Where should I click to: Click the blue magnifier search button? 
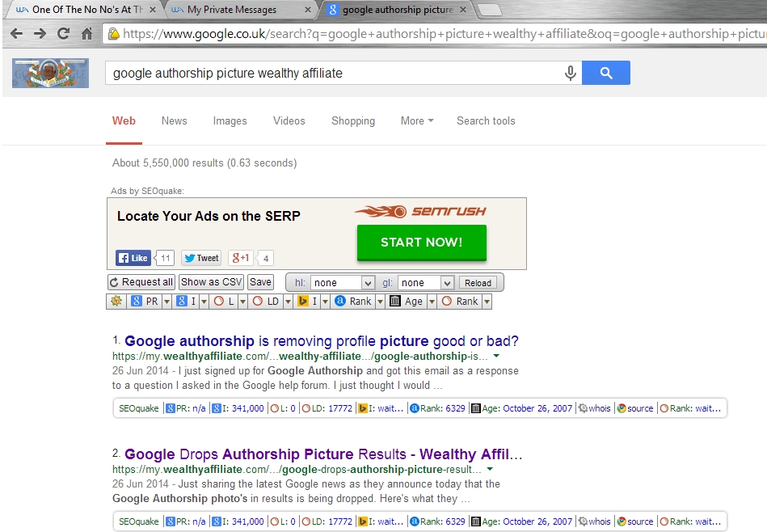606,73
